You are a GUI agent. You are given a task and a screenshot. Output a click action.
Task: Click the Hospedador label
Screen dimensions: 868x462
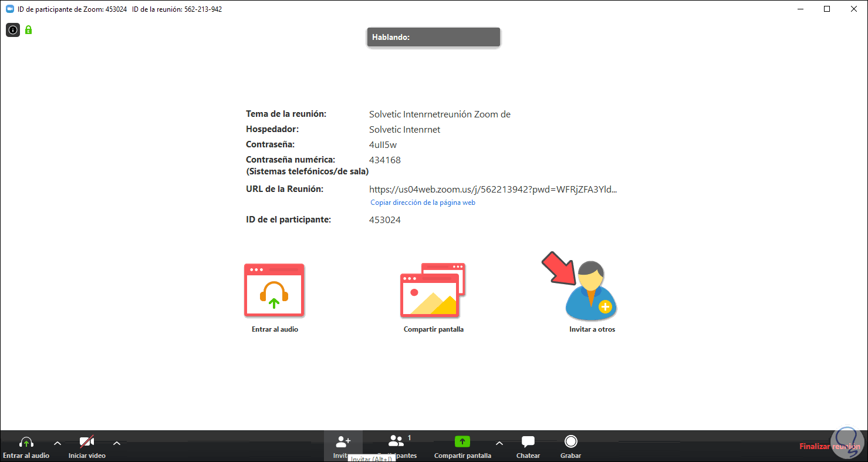(x=272, y=129)
